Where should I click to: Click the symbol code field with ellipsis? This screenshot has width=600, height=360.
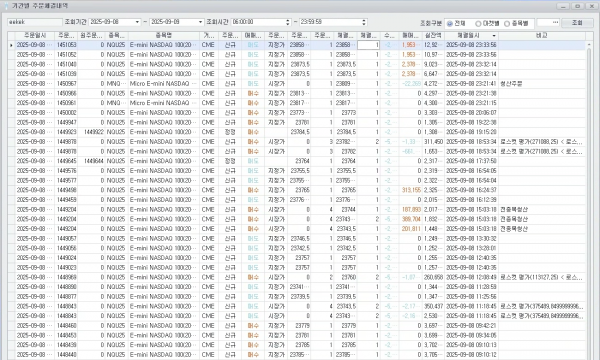[x=548, y=23]
